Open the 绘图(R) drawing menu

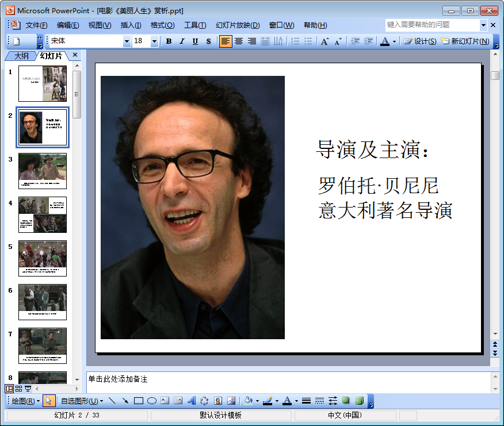(x=25, y=401)
